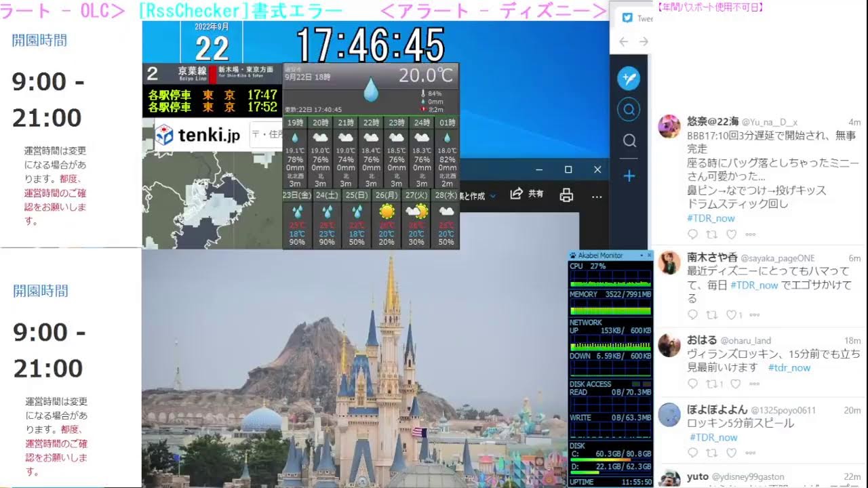Click the CPU 27% usage graph

(x=610, y=279)
